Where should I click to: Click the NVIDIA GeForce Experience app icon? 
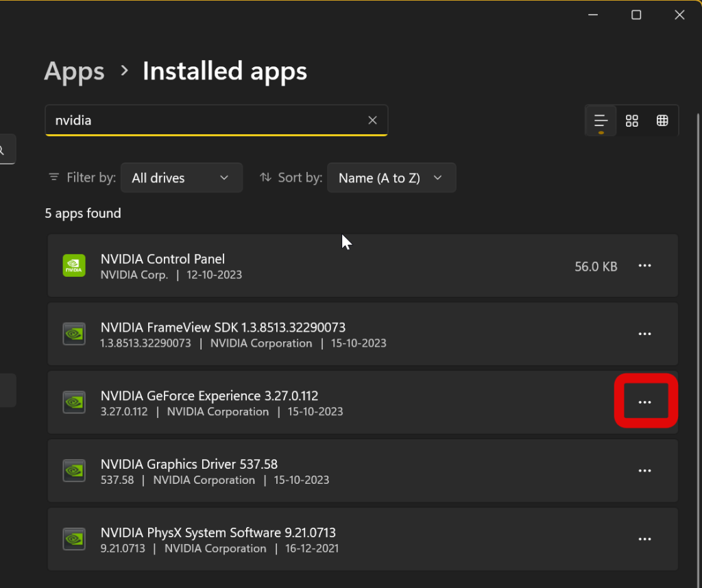tap(74, 402)
